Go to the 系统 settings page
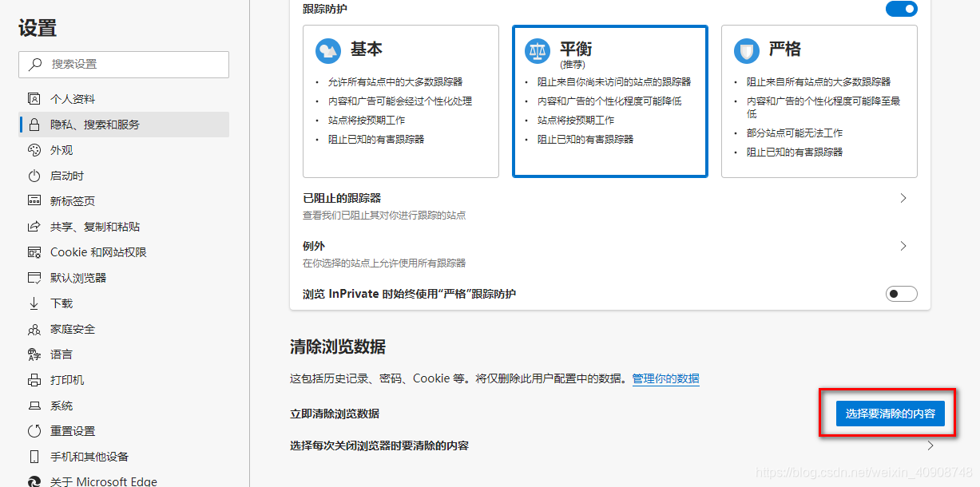980x487 pixels. coord(124,406)
